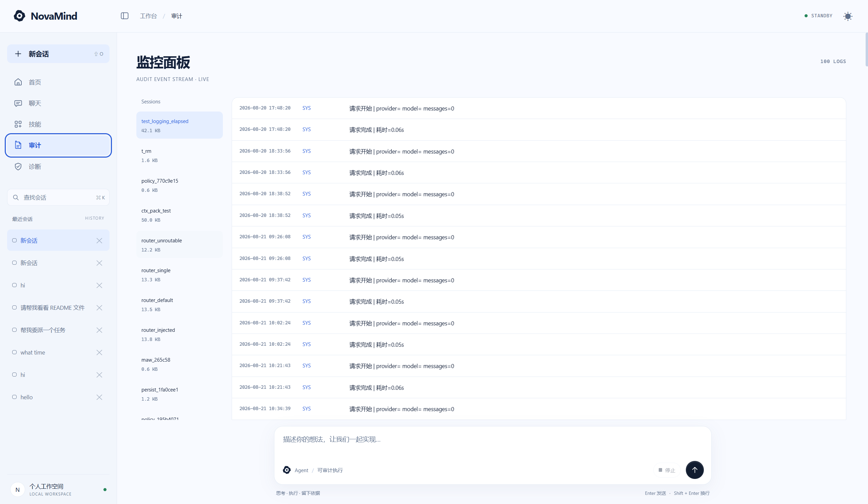Click the 停止 stop button

point(667,470)
